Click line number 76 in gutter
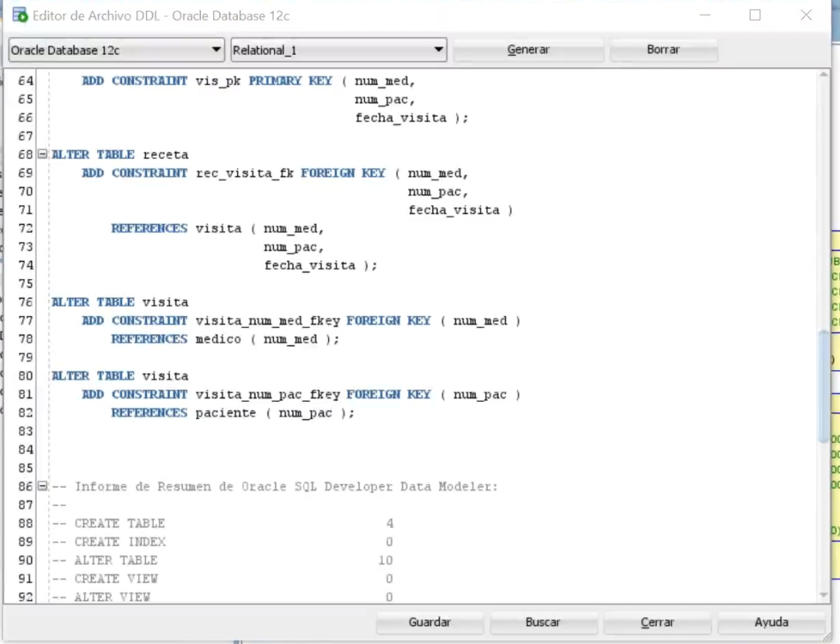This screenshot has width=840, height=644. coord(25,302)
